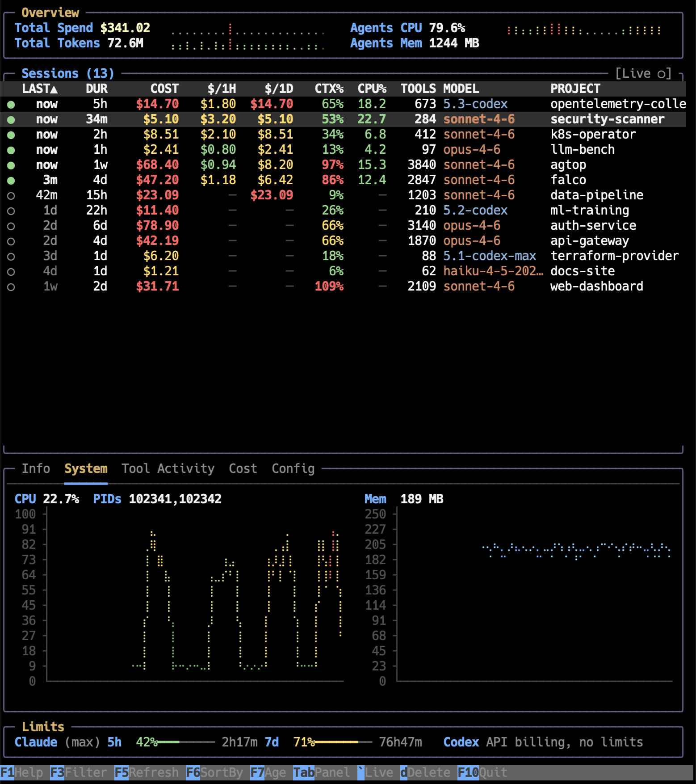Sort sessions by the $/1H column header

coord(222,89)
